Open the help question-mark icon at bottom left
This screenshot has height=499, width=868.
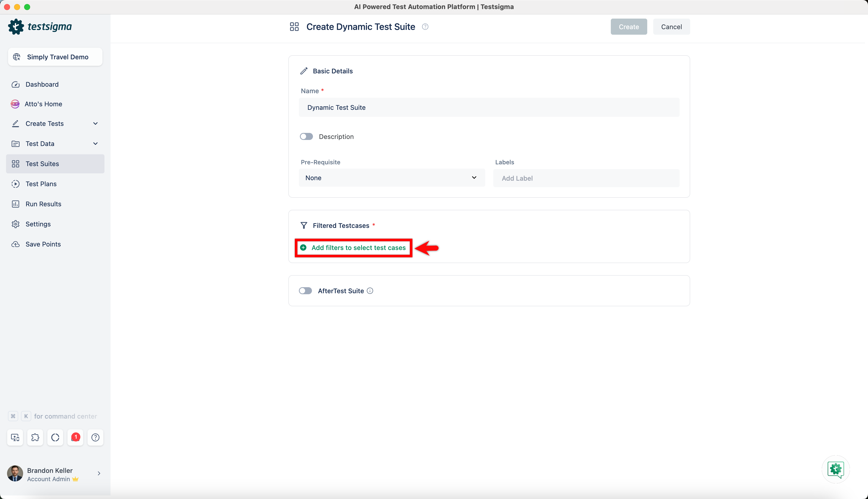95,437
